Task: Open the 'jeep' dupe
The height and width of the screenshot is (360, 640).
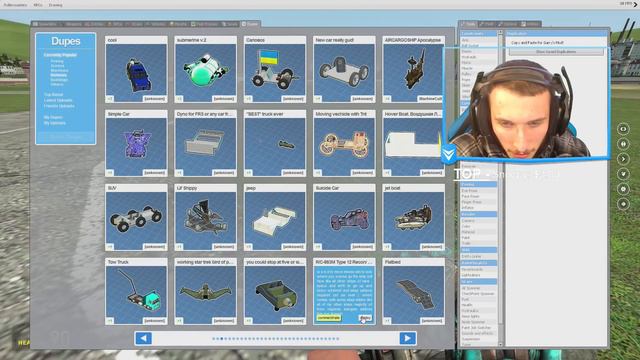Action: pyautogui.click(x=275, y=217)
